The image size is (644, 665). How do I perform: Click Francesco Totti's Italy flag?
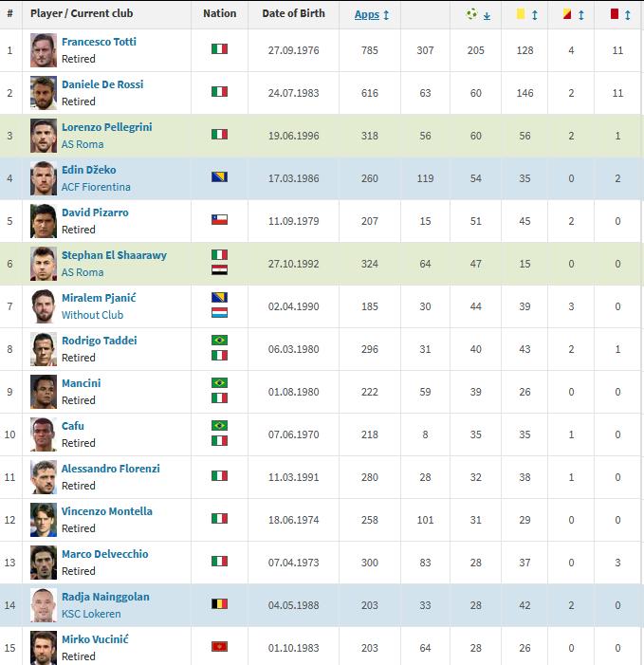pos(220,49)
